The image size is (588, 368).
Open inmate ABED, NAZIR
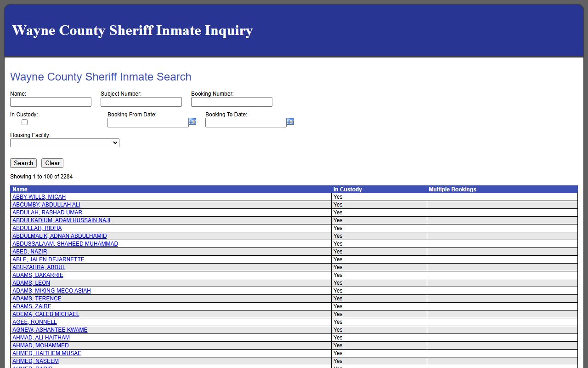(30, 252)
